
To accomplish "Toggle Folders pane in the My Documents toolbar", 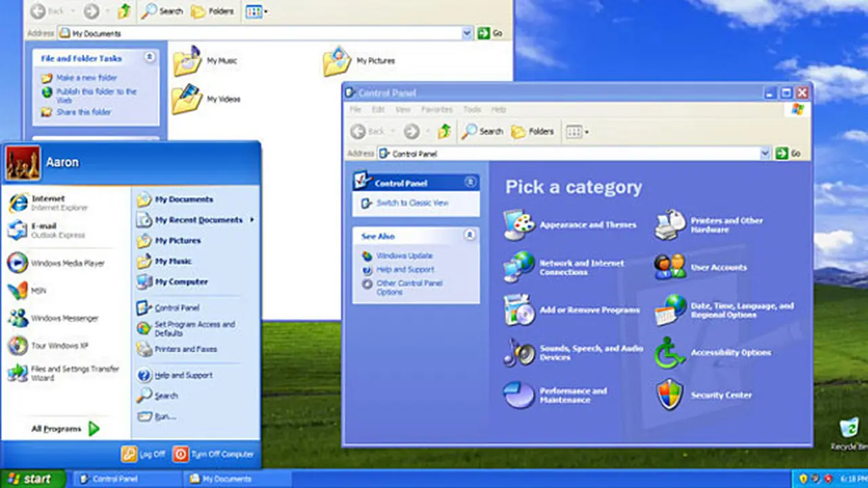I will (x=212, y=11).
